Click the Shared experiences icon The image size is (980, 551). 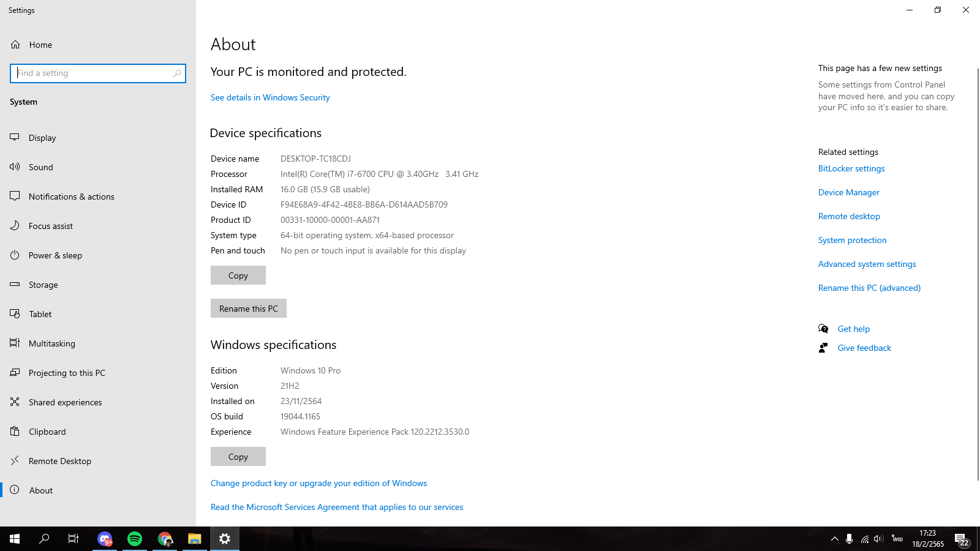tap(15, 402)
